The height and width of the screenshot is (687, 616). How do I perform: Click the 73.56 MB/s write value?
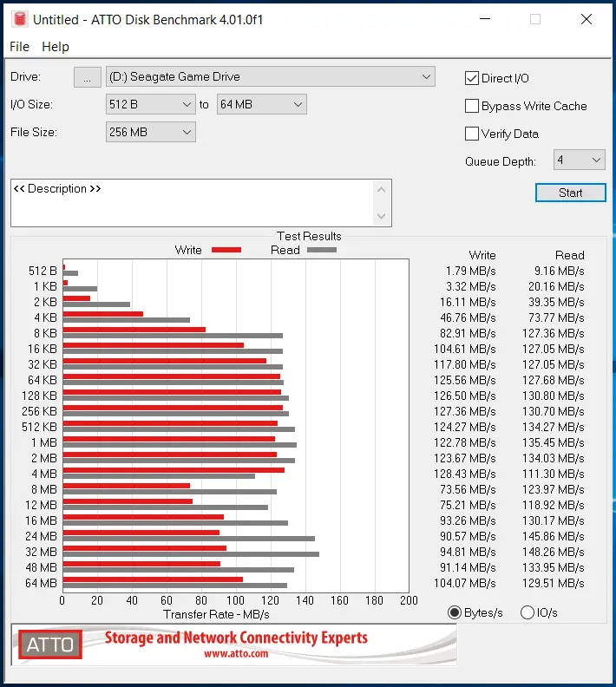pos(468,489)
